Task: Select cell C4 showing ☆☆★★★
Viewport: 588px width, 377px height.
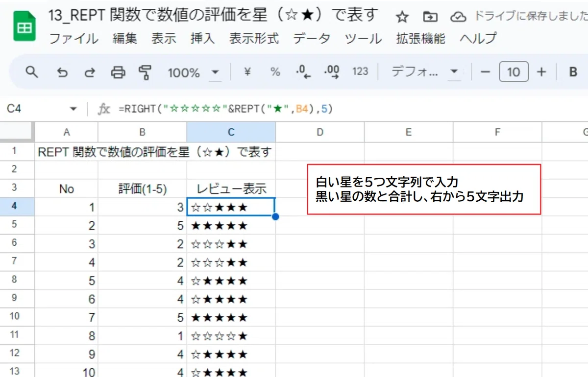Action: (231, 207)
